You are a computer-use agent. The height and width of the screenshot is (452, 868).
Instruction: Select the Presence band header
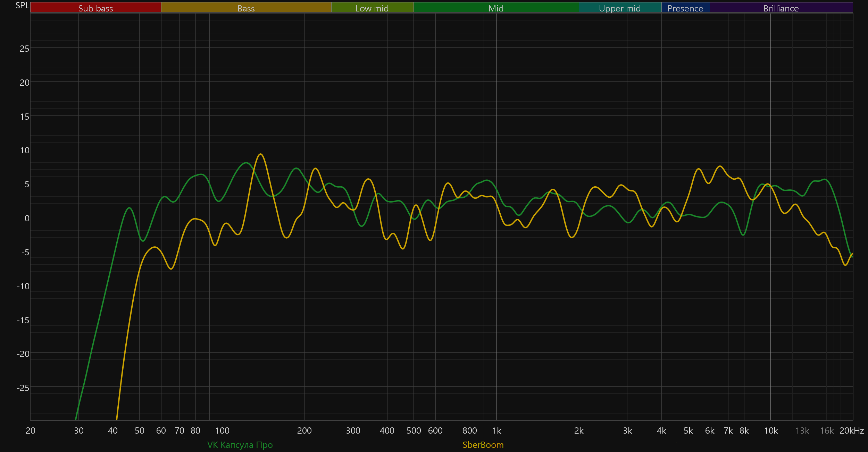(x=685, y=8)
